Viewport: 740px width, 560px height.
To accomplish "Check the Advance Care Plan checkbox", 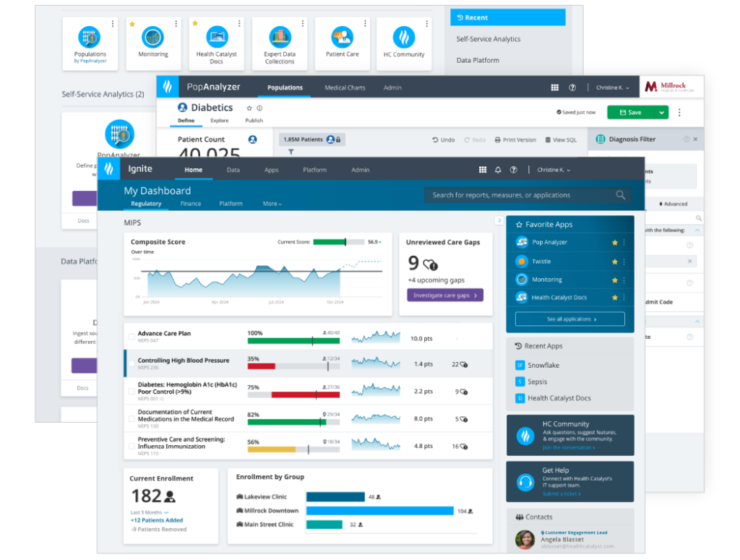I will click(x=132, y=337).
